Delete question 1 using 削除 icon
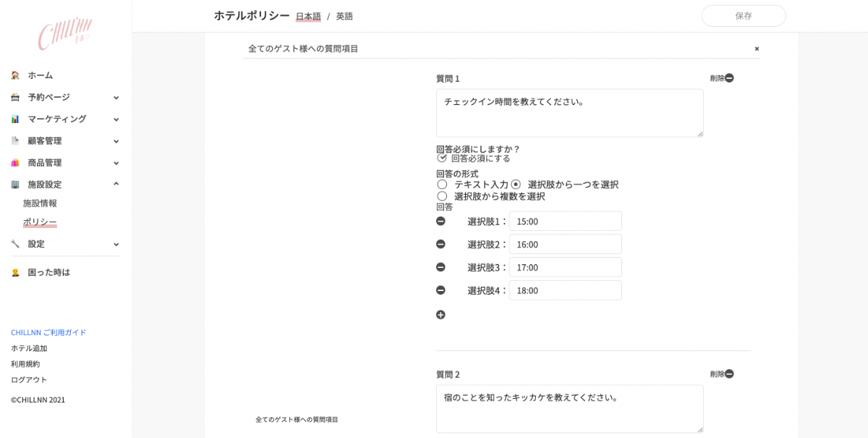Image resolution: width=868 pixels, height=438 pixels. pyautogui.click(x=728, y=78)
